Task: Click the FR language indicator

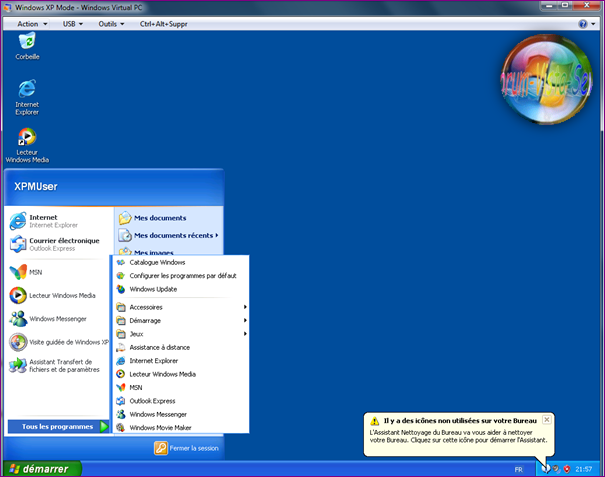Action: 518,469
